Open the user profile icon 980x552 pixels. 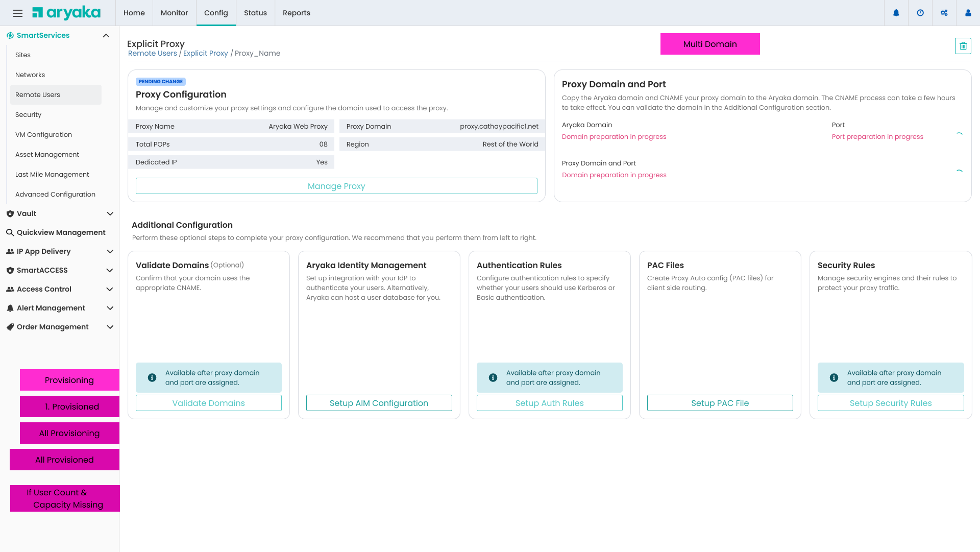tap(968, 13)
